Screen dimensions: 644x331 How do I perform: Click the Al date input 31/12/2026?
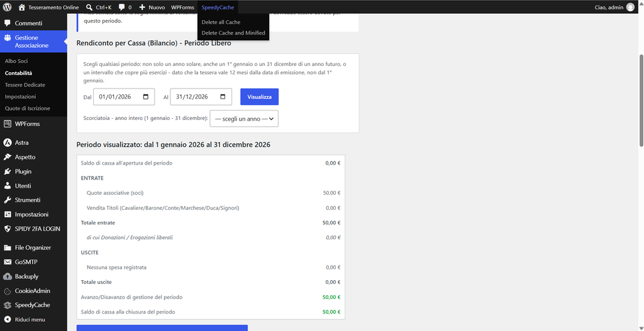coord(201,97)
